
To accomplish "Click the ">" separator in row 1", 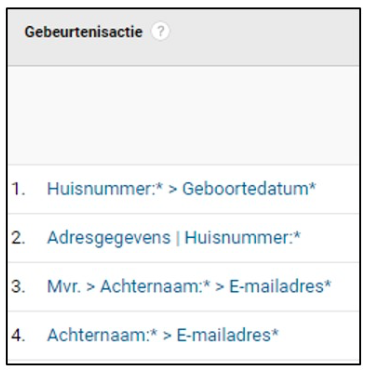I will click(173, 189).
